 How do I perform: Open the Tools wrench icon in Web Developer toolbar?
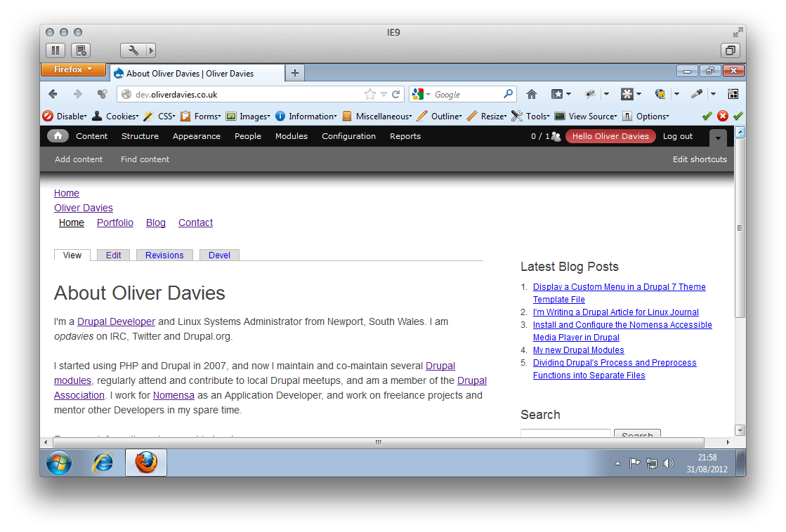pos(518,116)
